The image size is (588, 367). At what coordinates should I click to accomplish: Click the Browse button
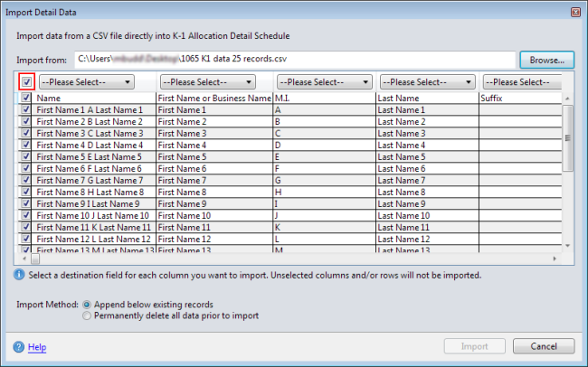546,60
